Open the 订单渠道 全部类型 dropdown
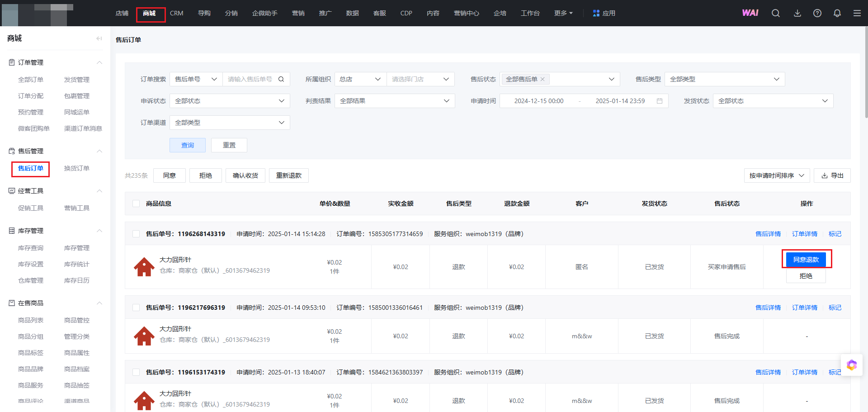Screen dimensions: 868x412 230,123
